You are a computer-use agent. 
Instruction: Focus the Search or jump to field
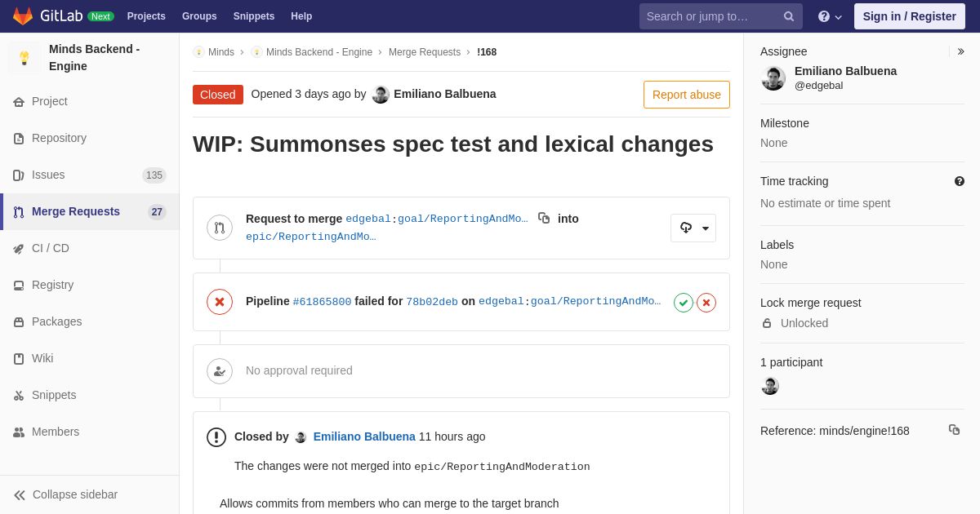tap(709, 16)
